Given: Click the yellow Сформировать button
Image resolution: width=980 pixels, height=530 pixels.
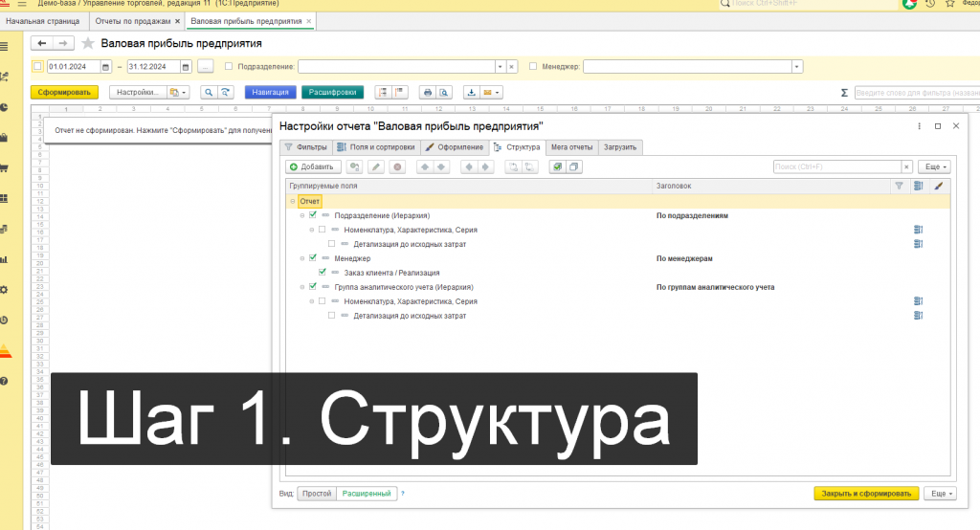Looking at the screenshot, I should pyautogui.click(x=64, y=93).
